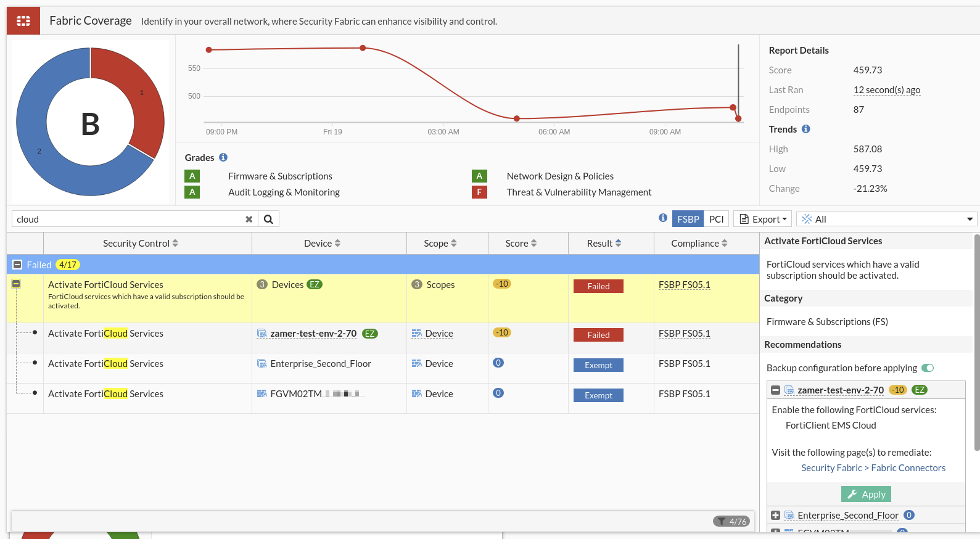
Task: Collapse the Activate FortiCloud Services row
Action: 17,284
